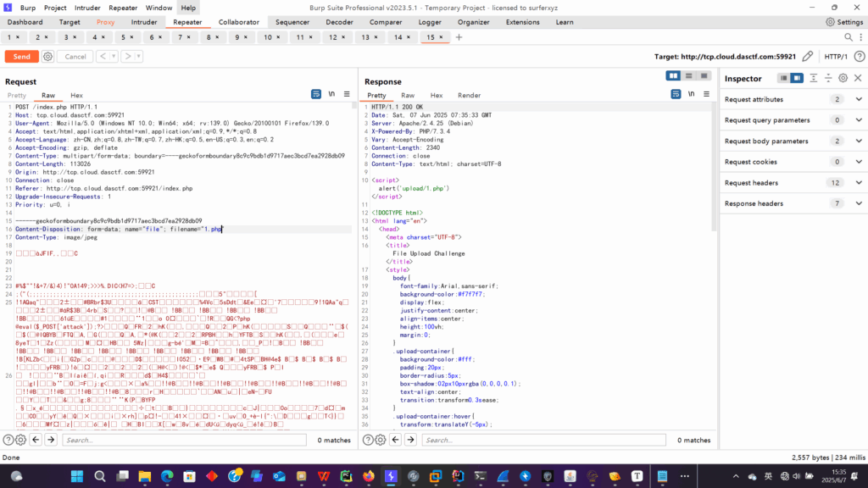Collapse all Inspector sections icon
Image resolution: width=868 pixels, height=488 pixels.
point(828,79)
